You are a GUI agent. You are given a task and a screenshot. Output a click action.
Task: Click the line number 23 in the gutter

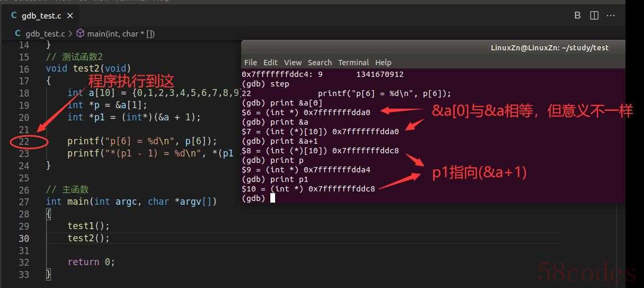pos(24,153)
